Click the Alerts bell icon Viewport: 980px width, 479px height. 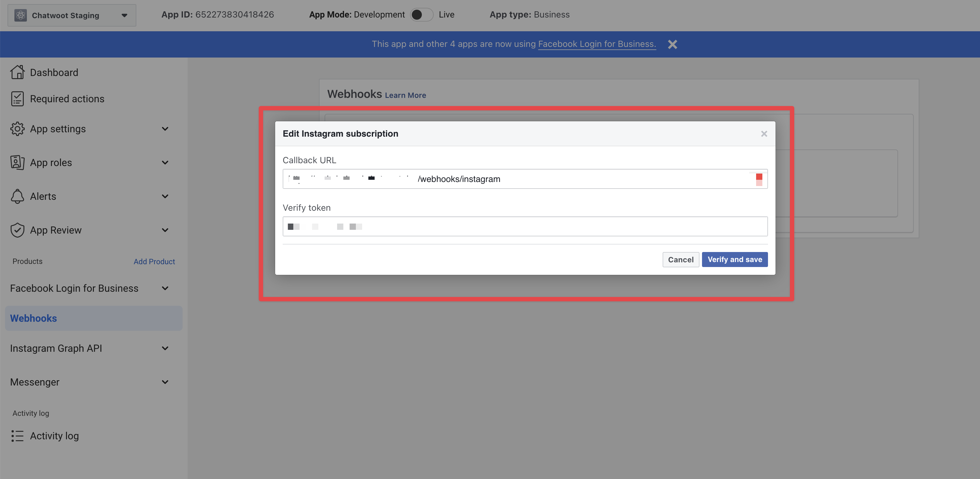pos(16,196)
